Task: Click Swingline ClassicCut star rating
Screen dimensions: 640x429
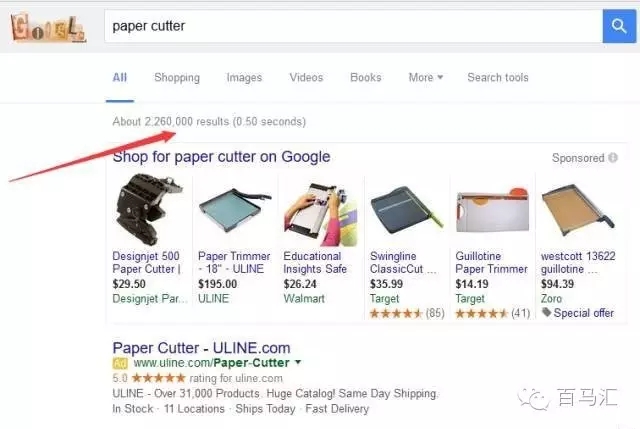Action: tap(396, 313)
